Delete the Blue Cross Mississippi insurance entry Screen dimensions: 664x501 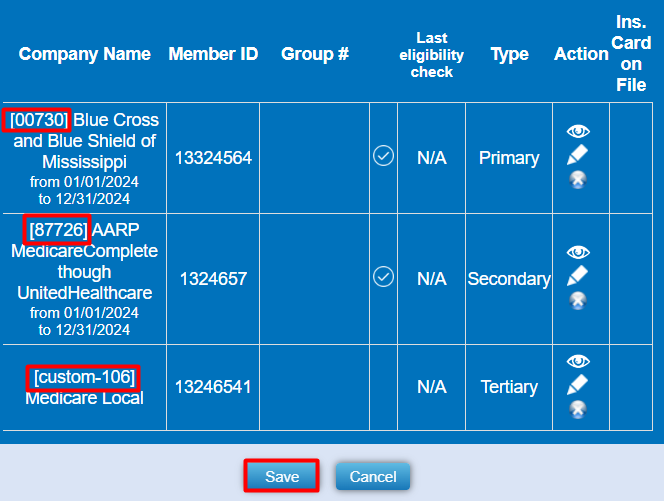click(578, 180)
